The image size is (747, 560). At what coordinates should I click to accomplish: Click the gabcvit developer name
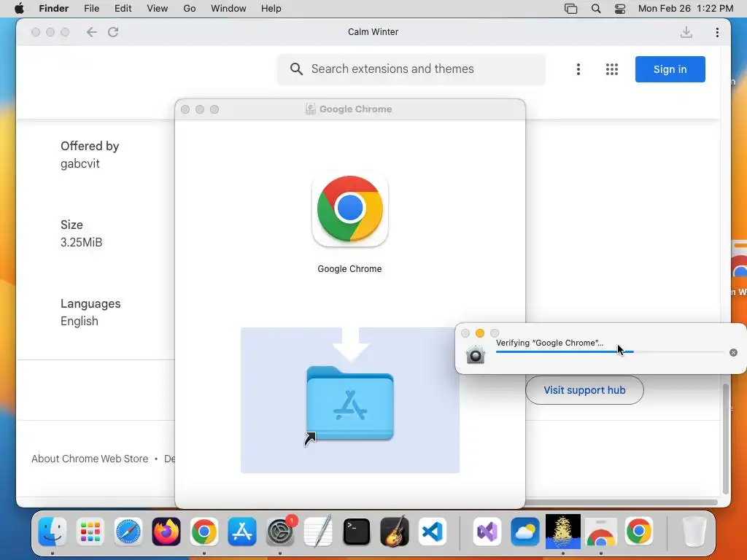coord(80,163)
